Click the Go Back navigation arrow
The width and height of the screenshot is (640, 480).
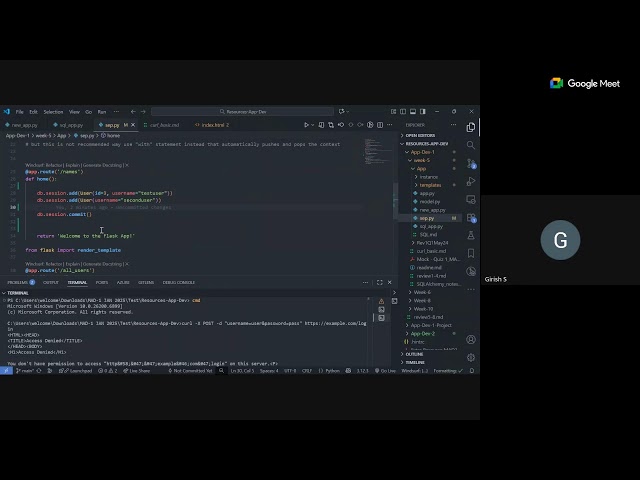click(x=133, y=112)
